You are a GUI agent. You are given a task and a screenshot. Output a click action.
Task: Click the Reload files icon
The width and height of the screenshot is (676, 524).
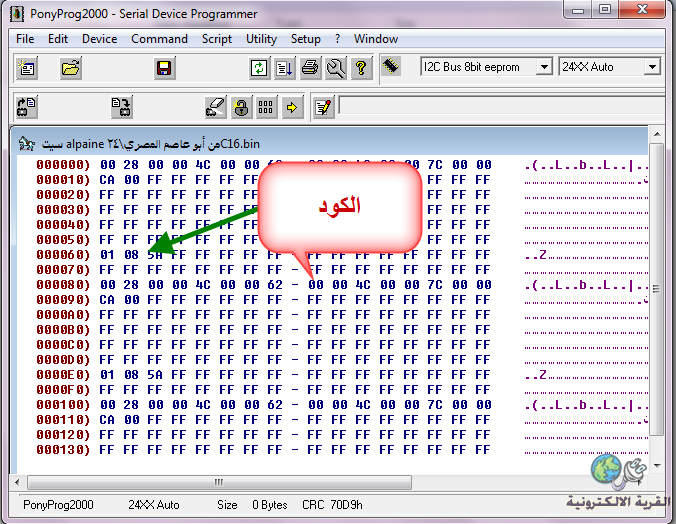pos(260,68)
